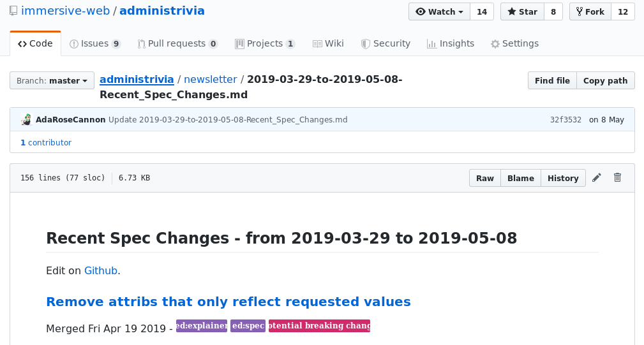
Task: Open the Blame view
Action: coord(520,178)
